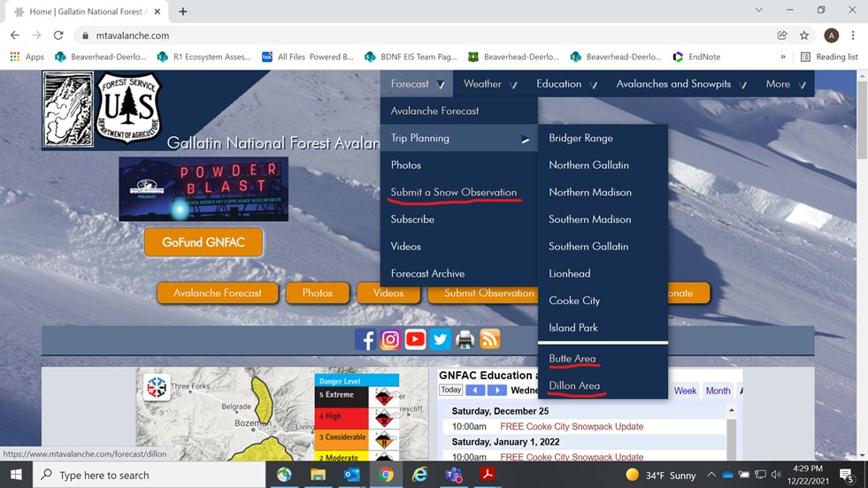Go to previous calendar period arrow
This screenshot has width=868, height=488.
click(475, 390)
